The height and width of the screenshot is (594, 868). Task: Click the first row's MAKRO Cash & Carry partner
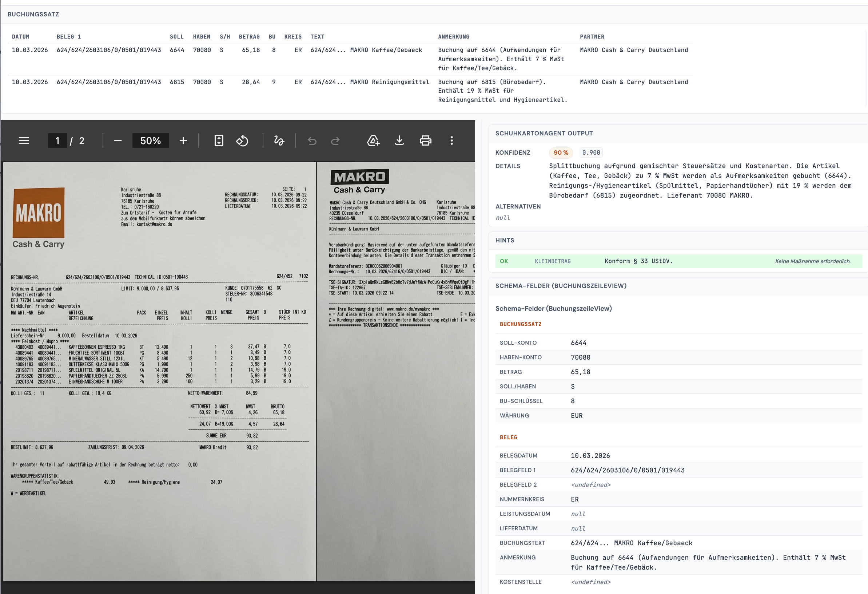click(634, 50)
